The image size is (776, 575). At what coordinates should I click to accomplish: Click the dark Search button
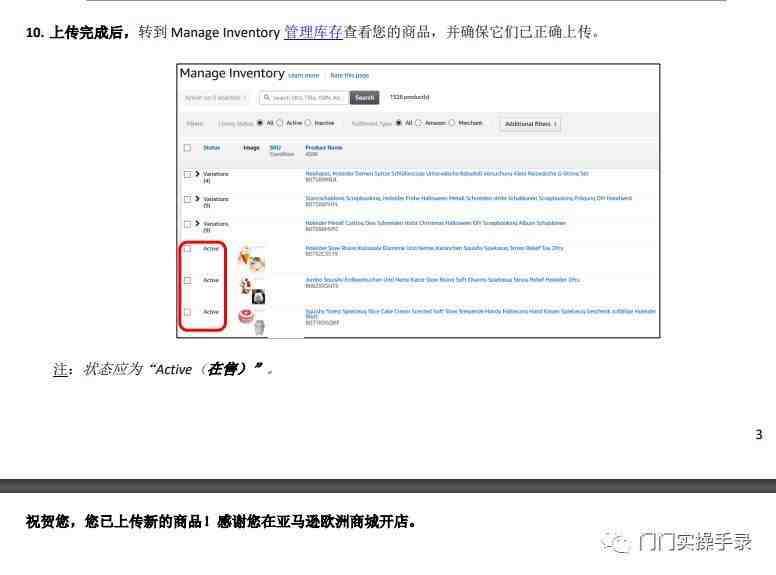pos(364,98)
